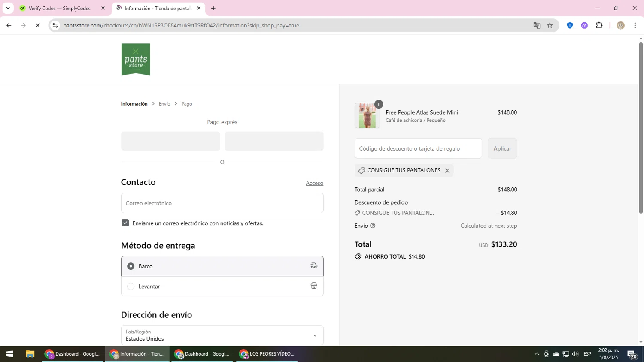Click the shipping help question mark icon

pyautogui.click(x=373, y=226)
